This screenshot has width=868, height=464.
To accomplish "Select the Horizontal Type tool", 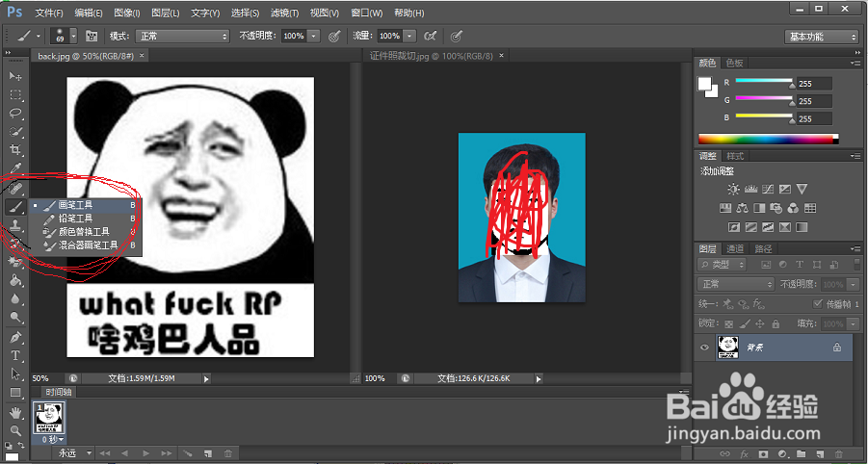I will pos(15,355).
